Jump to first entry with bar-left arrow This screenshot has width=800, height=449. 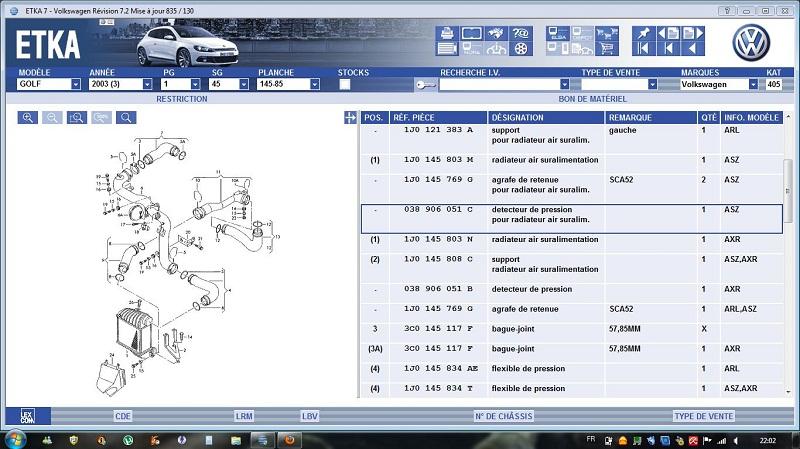[x=643, y=48]
